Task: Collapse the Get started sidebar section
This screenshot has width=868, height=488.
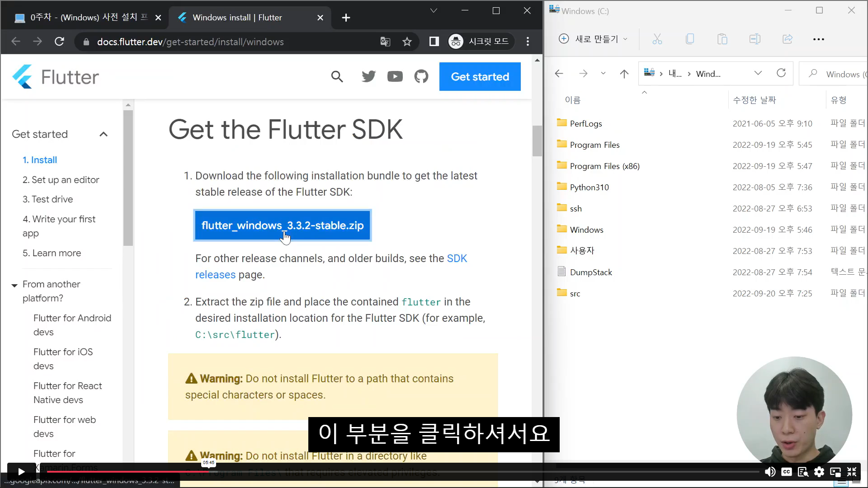Action: tap(104, 134)
